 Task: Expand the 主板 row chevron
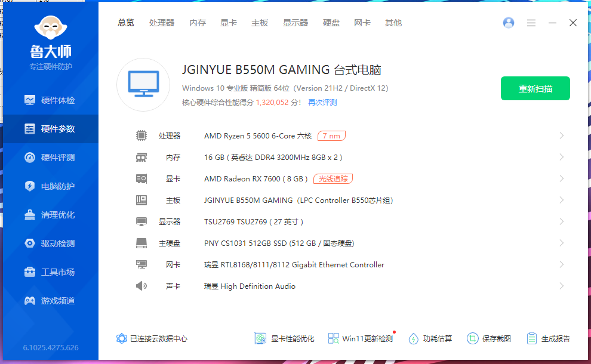pos(562,200)
